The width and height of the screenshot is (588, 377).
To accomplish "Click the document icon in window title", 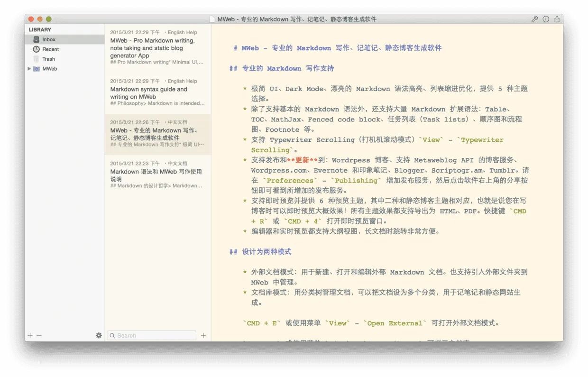I will coord(213,19).
